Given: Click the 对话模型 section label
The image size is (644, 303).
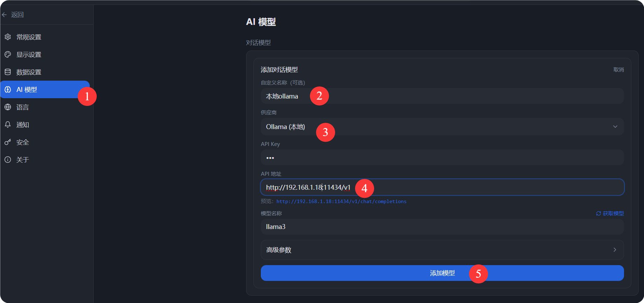Looking at the screenshot, I should tap(258, 43).
